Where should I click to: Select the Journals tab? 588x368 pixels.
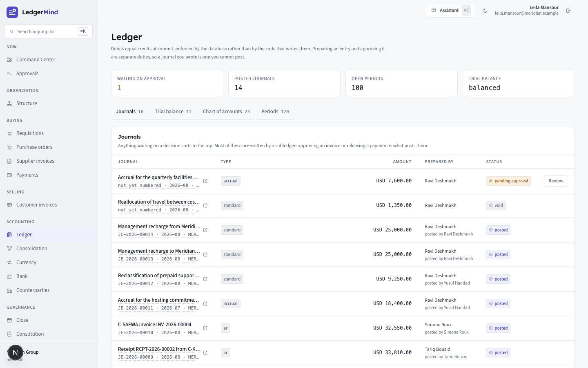click(x=130, y=112)
